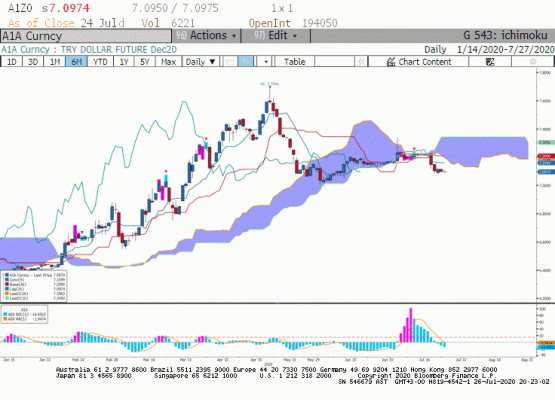Expand the chart type arrow dropdown
The width and height of the screenshot is (555, 400).
(266, 62)
